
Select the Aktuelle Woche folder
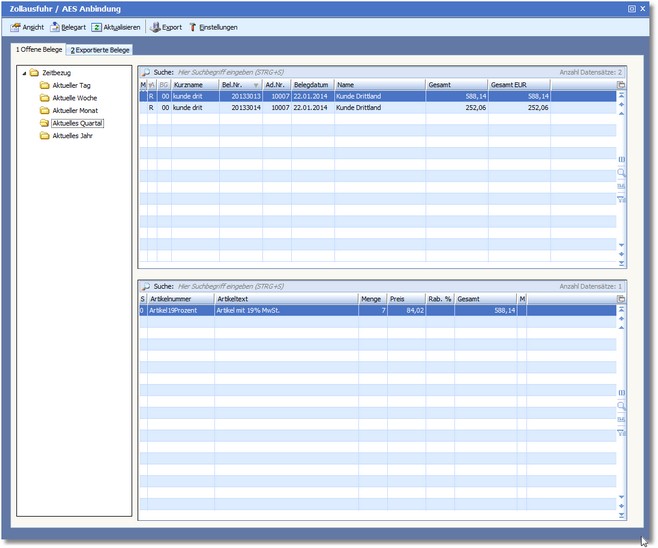point(76,98)
